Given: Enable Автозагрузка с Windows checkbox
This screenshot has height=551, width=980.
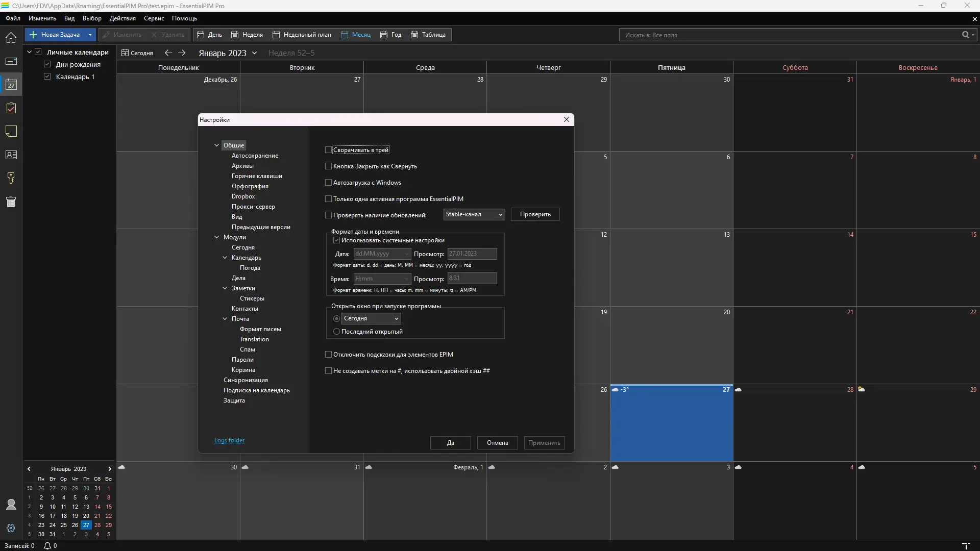Looking at the screenshot, I should click(329, 183).
